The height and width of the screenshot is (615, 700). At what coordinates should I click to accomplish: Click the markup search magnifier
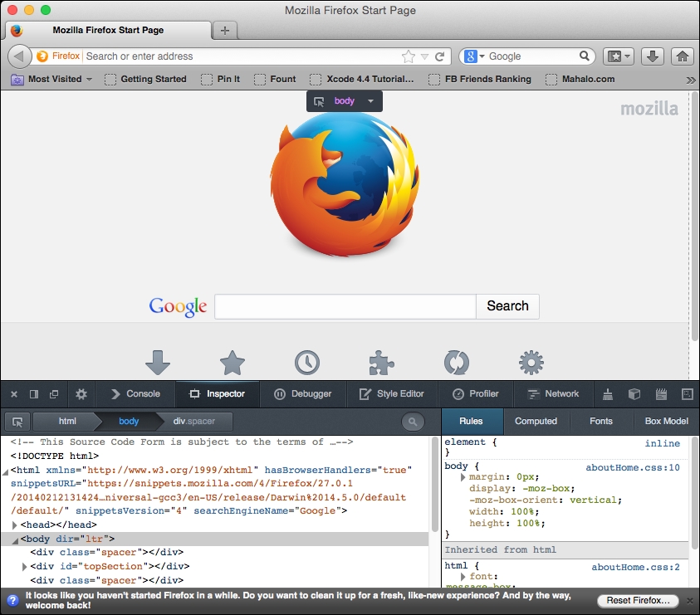coord(413,422)
